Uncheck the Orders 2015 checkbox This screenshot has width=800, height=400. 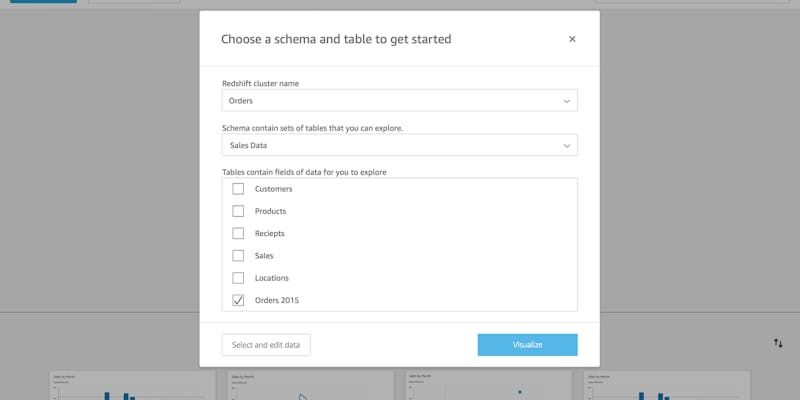(238, 300)
